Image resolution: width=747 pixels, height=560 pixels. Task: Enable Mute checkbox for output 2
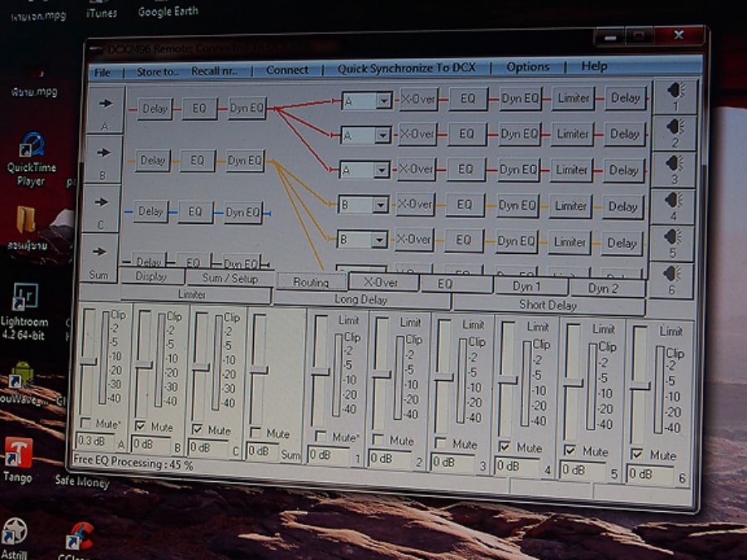tap(378, 440)
